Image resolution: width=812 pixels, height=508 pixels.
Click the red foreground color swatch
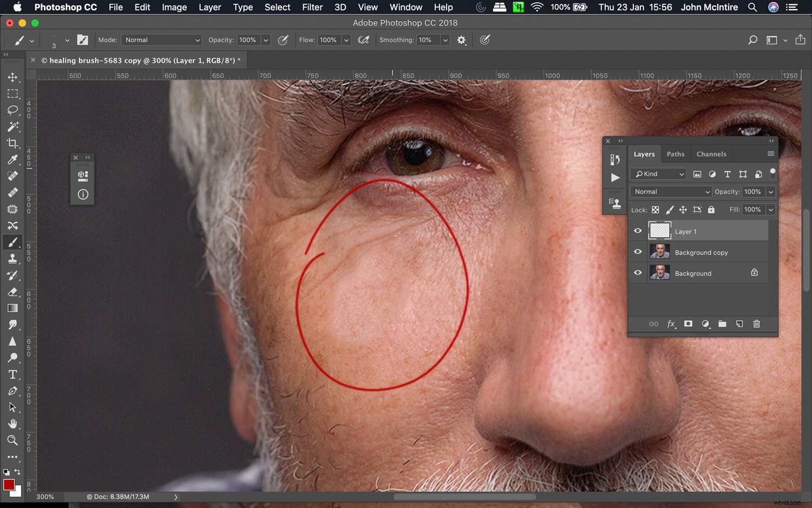click(x=10, y=485)
